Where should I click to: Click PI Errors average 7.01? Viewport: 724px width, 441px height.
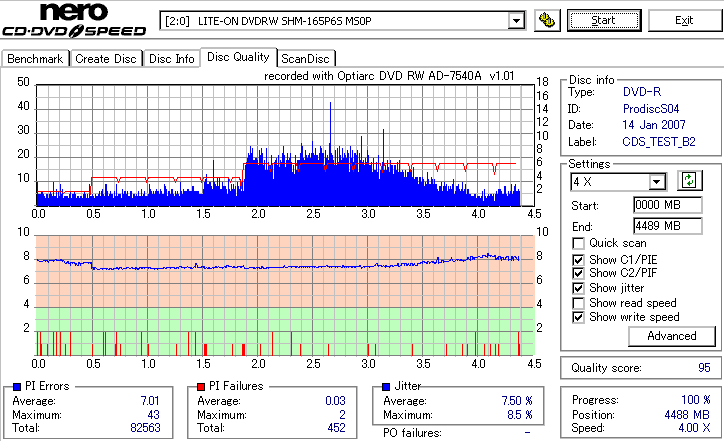150,401
